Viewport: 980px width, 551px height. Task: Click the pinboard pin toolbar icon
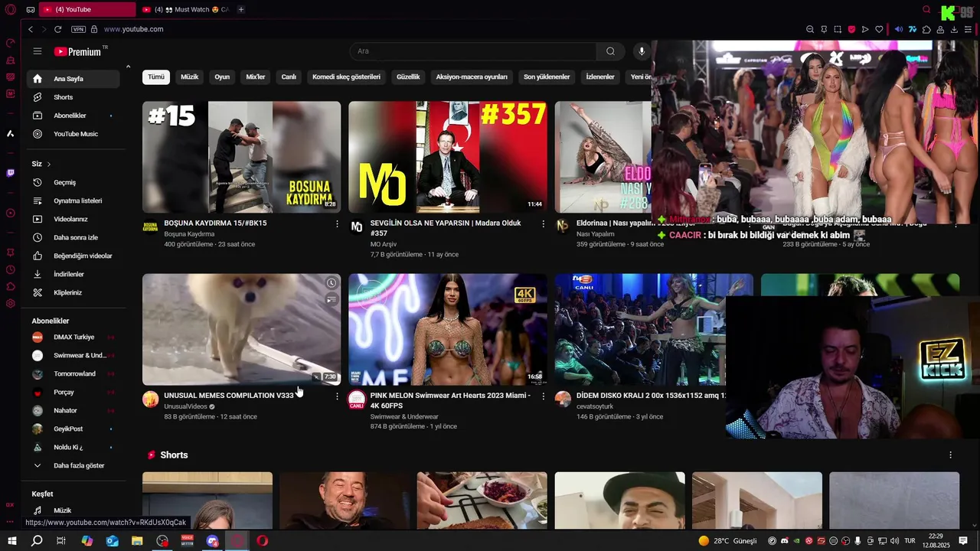coord(824,29)
